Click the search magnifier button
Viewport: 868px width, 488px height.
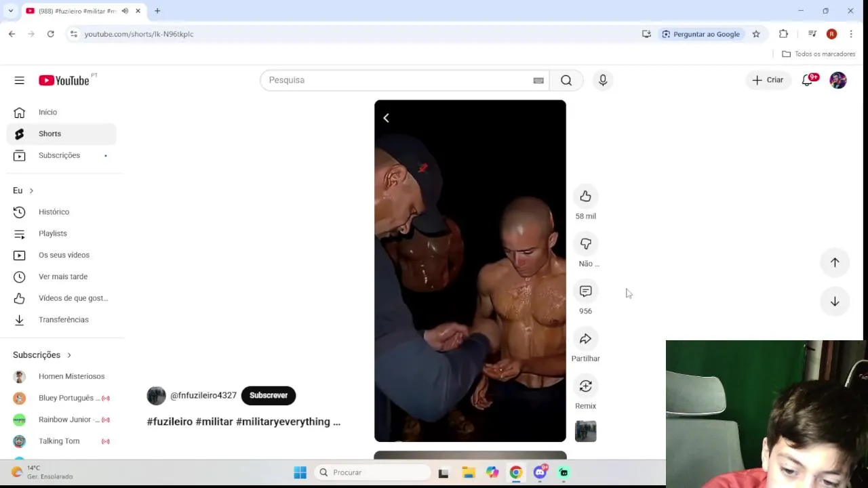566,80
